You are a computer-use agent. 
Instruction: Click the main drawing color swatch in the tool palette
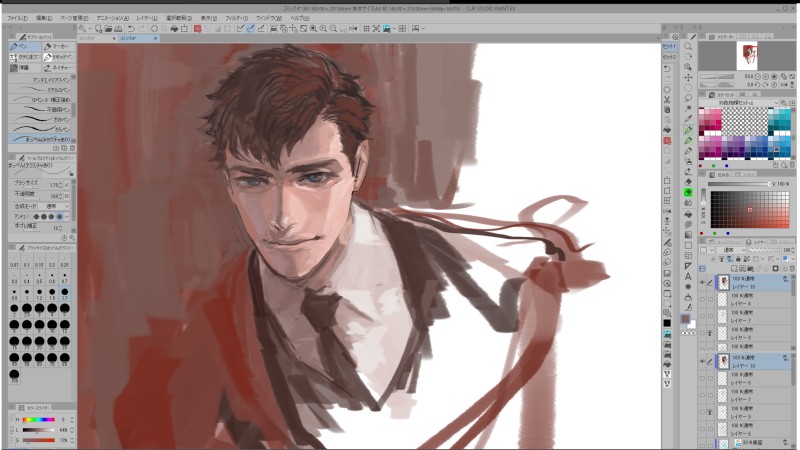[x=685, y=319]
